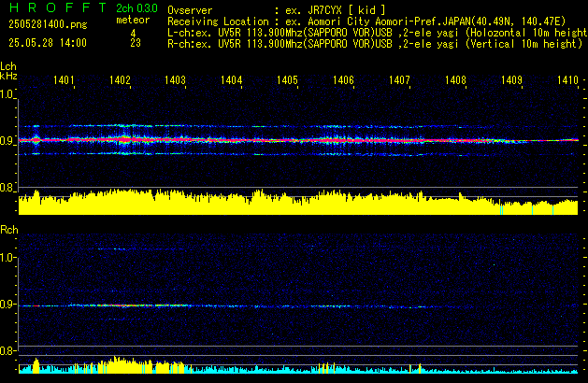Click the 'Rch' channel label

point(9,230)
